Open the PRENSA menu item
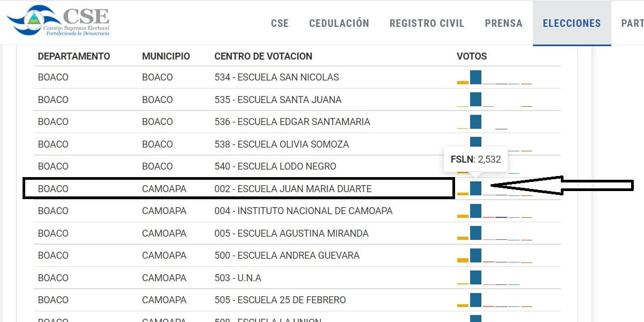The height and width of the screenshot is (322, 644). coord(503,23)
